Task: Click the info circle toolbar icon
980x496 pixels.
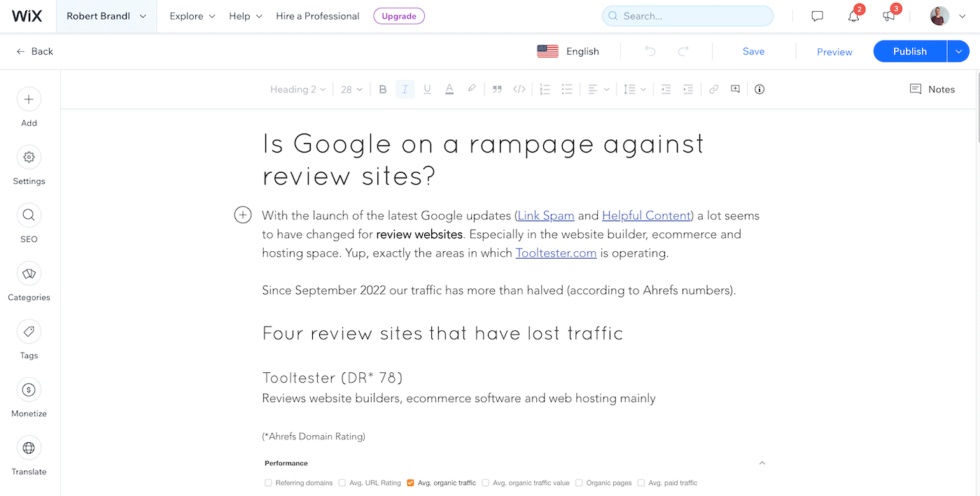Action: 759,90
